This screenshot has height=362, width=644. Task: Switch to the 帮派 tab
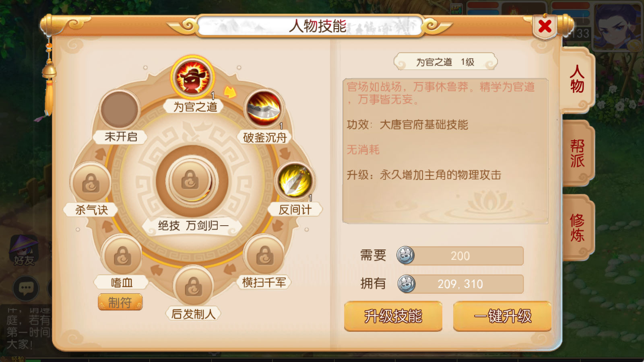point(577,153)
